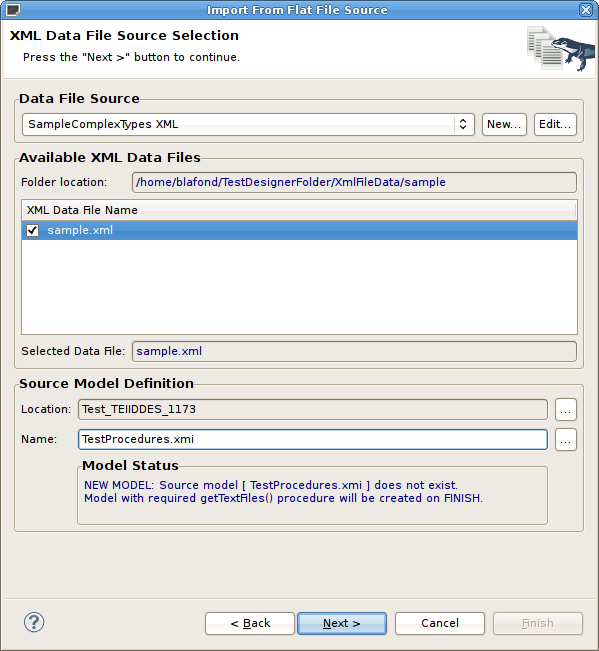Click the window menu icon in title bar
The height and width of the screenshot is (651, 599).
(x=12, y=10)
